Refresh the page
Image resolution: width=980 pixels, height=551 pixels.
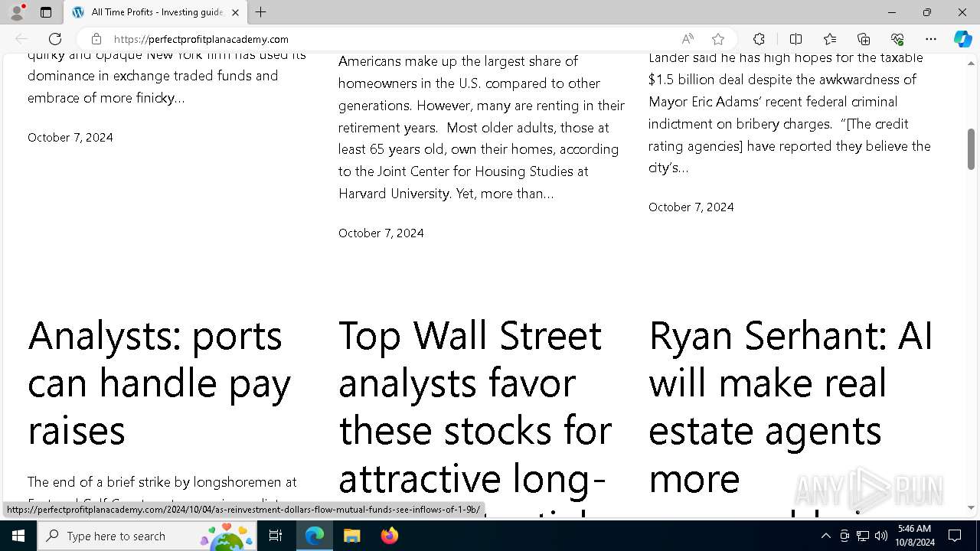(x=55, y=39)
